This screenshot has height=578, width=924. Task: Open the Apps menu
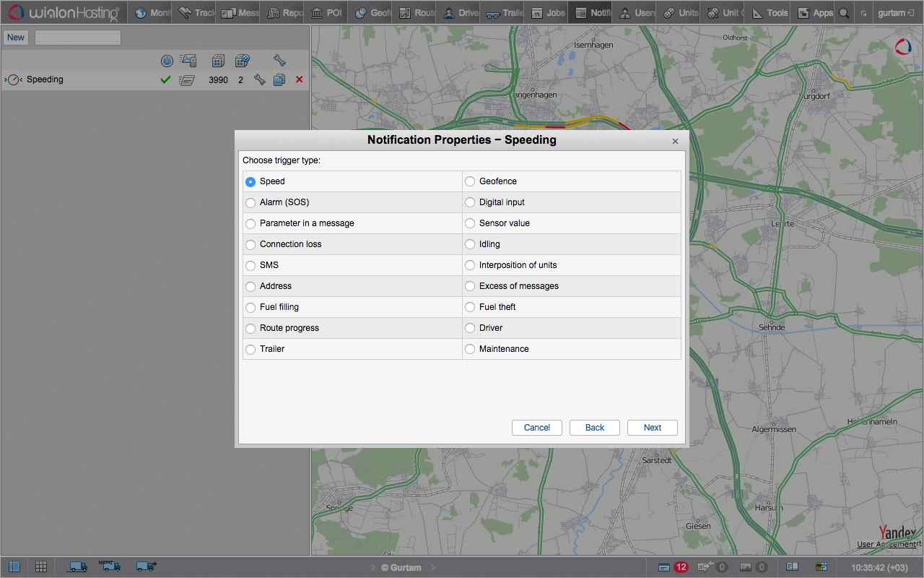815,13
